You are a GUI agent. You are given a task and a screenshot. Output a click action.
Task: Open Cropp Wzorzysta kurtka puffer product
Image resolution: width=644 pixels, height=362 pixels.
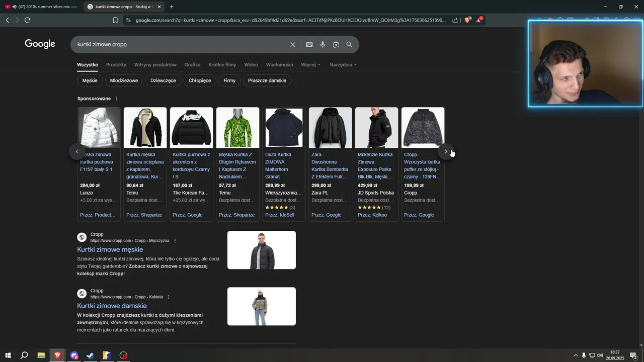(422, 165)
